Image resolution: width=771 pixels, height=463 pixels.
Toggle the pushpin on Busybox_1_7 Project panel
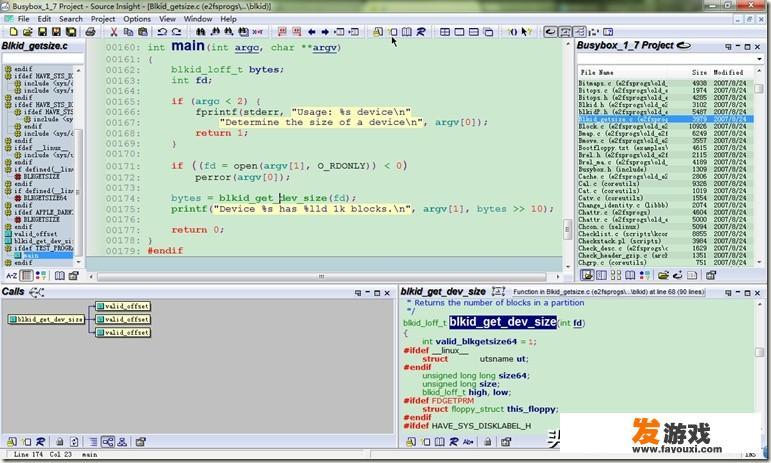coord(728,47)
